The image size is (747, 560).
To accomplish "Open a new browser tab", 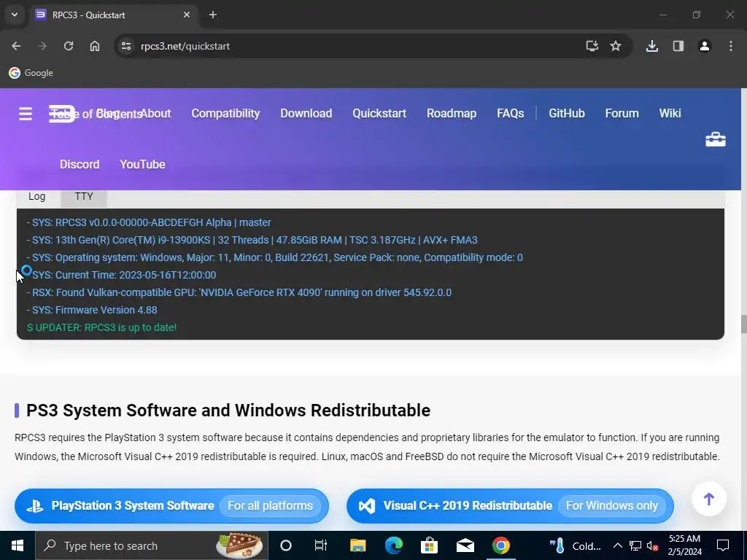I will 213,15.
